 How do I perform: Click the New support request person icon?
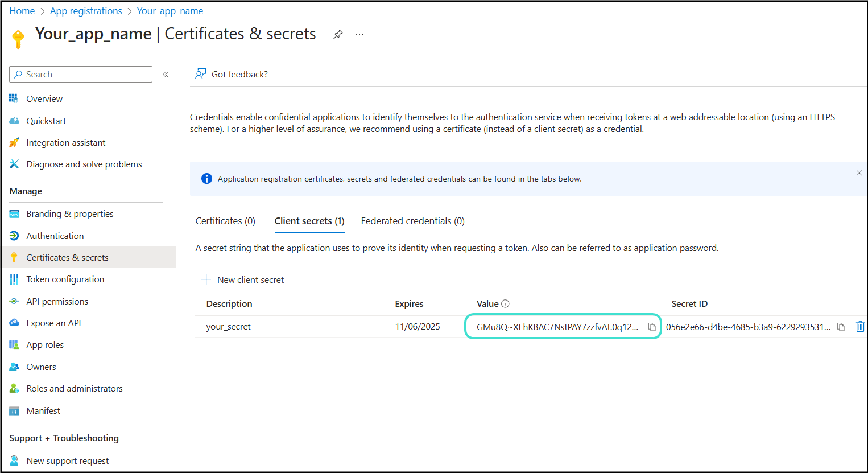pyautogui.click(x=14, y=460)
